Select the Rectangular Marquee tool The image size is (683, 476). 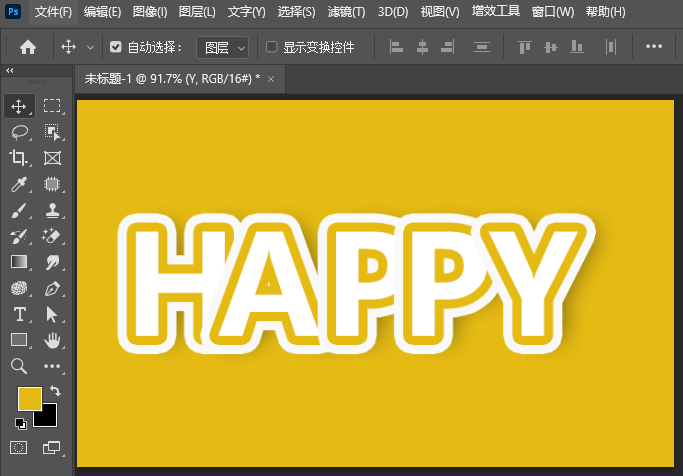point(52,106)
